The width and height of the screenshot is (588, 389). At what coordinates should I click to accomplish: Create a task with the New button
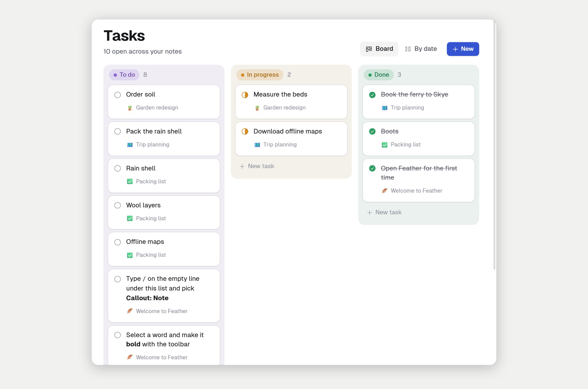[463, 49]
